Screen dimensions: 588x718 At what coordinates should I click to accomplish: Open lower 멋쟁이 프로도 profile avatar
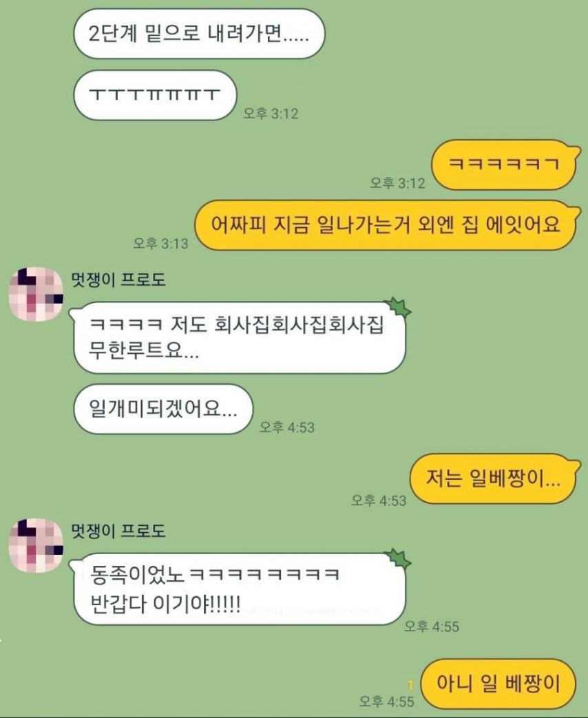36,545
